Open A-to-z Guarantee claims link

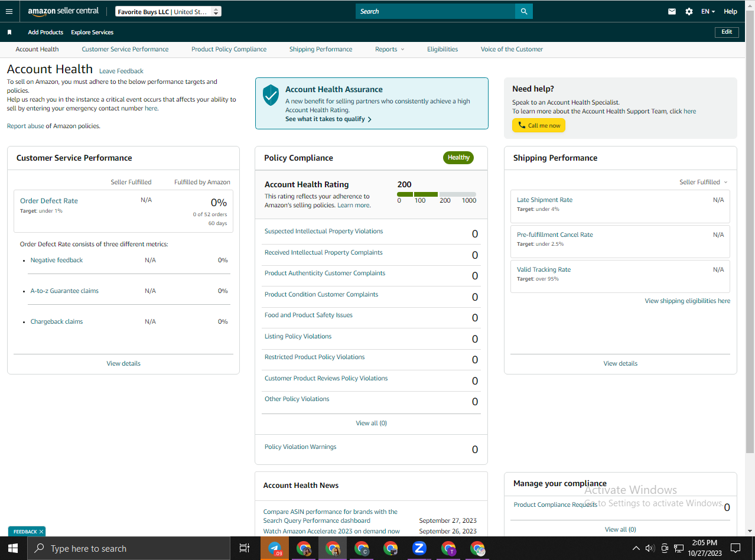pos(64,291)
